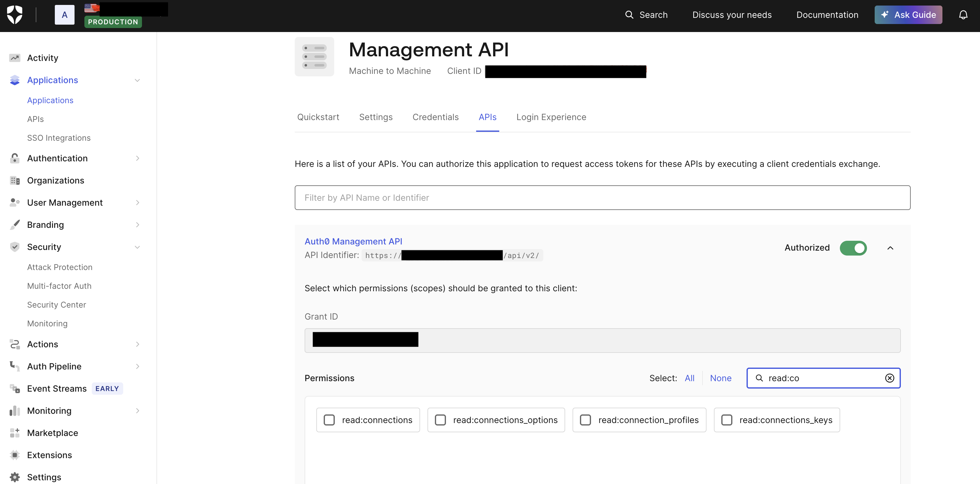
Task: Open the Quickstart tab
Action: pyautogui.click(x=318, y=117)
